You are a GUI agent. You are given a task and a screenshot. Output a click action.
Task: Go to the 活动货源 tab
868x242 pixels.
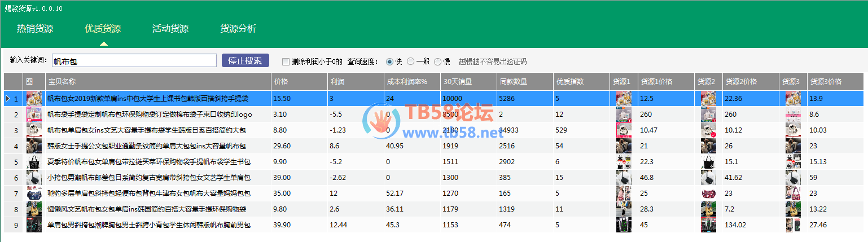[x=170, y=29]
